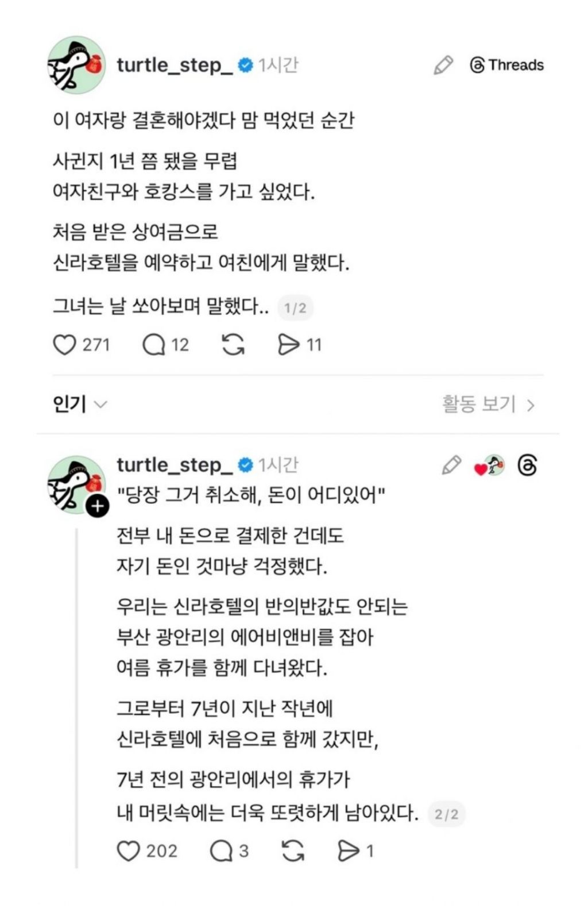
Task: Open the Threads logo link at top
Action: coord(506,65)
